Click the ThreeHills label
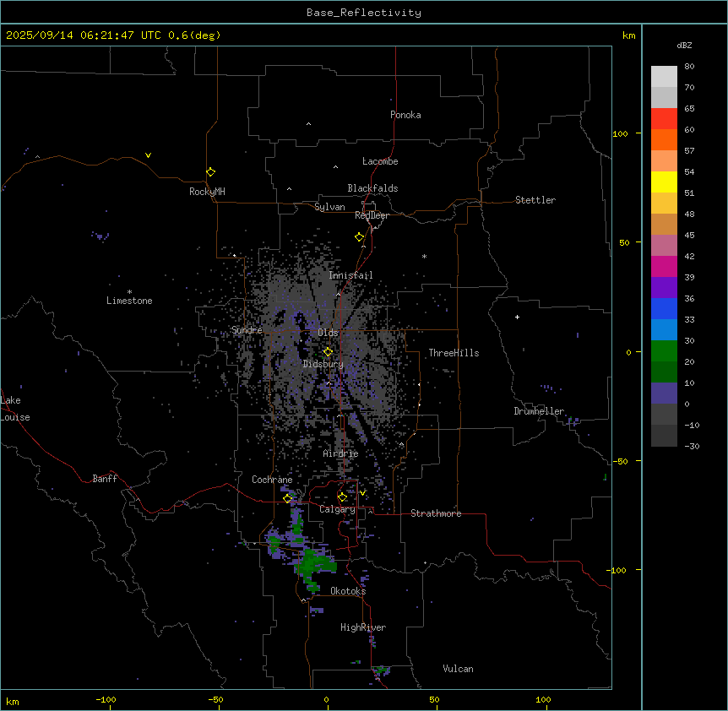Image resolution: width=728 pixels, height=711 pixels. tap(454, 353)
